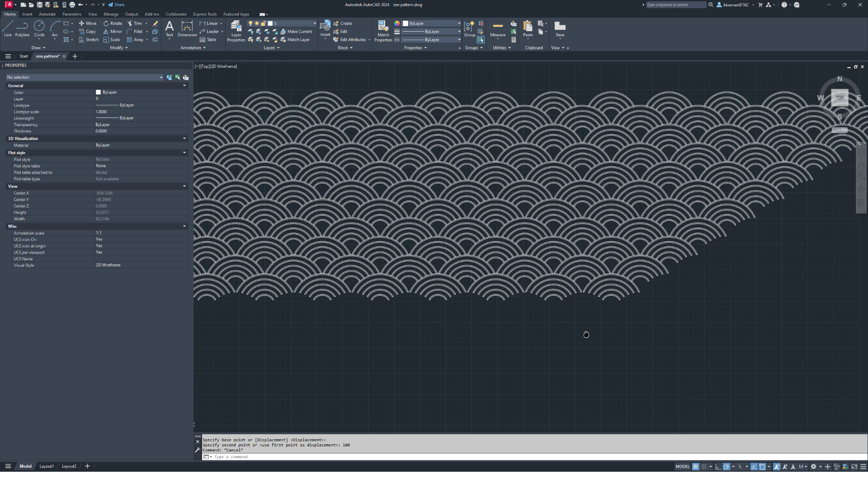Screen dimensions: 868x488
Task: Click the Copy tool in Modify panel
Action: coord(87,32)
